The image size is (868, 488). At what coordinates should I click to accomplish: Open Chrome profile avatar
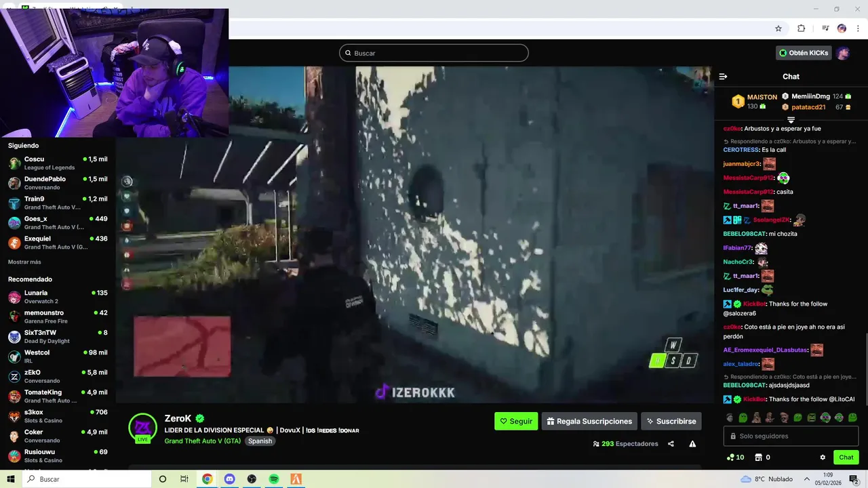[x=842, y=28]
